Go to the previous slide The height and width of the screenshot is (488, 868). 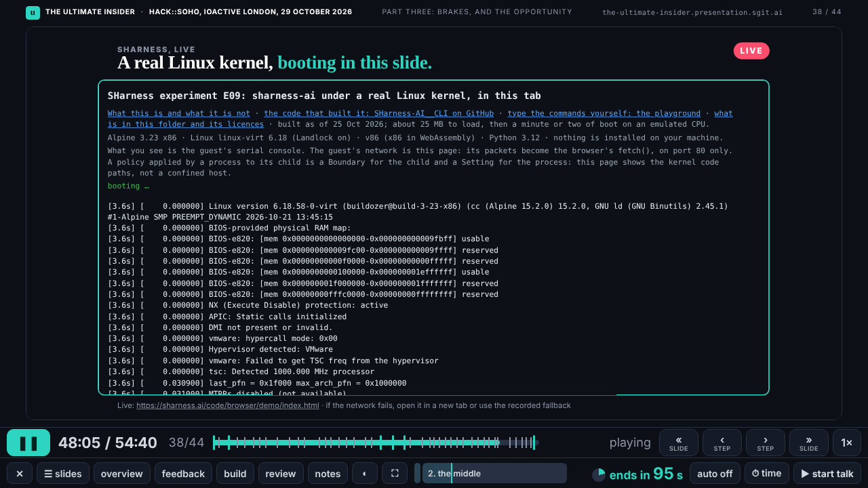pyautogui.click(x=679, y=443)
